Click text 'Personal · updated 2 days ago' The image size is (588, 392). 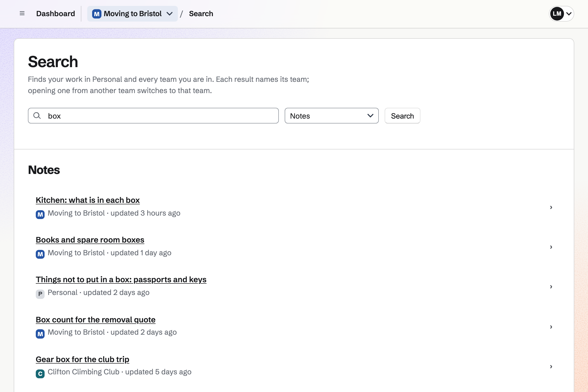98,293
